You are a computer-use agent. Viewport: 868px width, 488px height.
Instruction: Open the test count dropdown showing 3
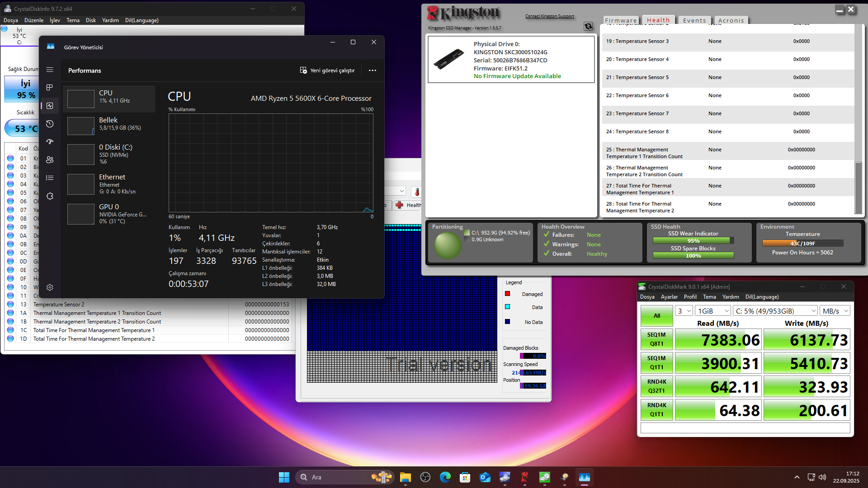[x=684, y=311]
